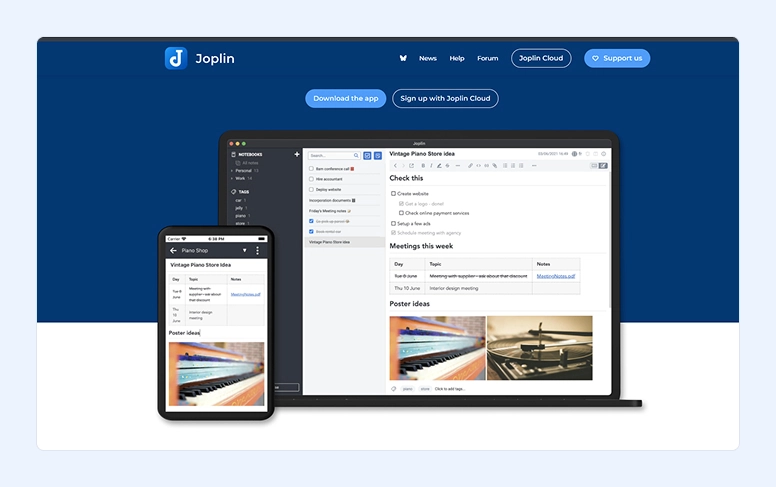
Task: Select the 'jelly' tag in the sidebar
Action: (239, 208)
